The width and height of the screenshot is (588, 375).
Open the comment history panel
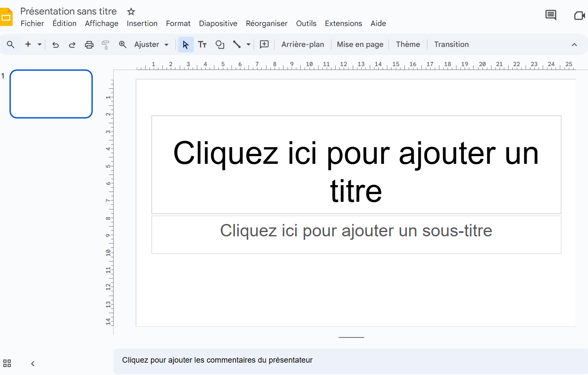[550, 15]
